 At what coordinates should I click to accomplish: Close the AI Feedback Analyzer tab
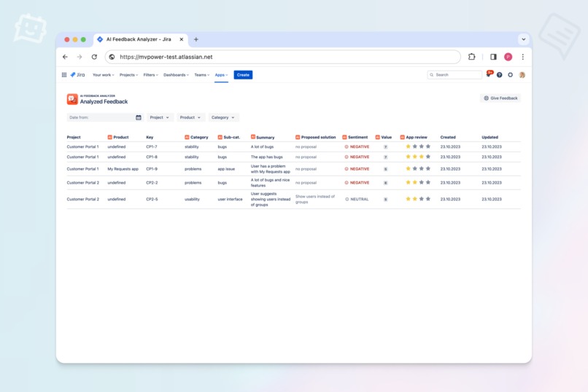coord(182,39)
